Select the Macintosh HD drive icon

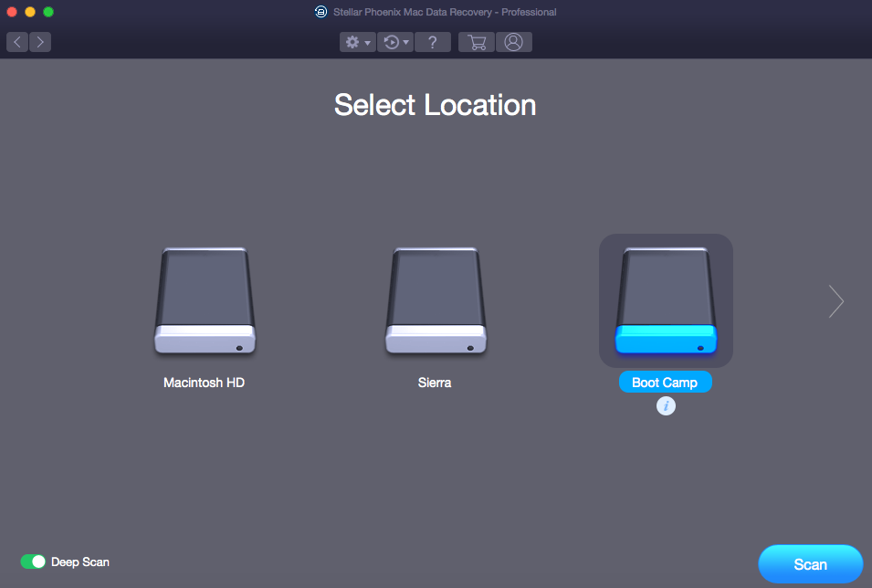point(204,300)
